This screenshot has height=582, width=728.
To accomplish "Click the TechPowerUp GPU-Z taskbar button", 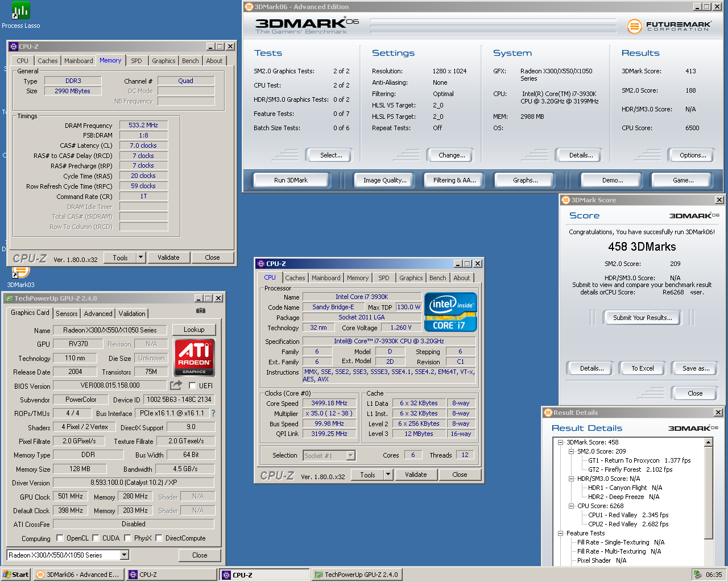I will coord(357,575).
